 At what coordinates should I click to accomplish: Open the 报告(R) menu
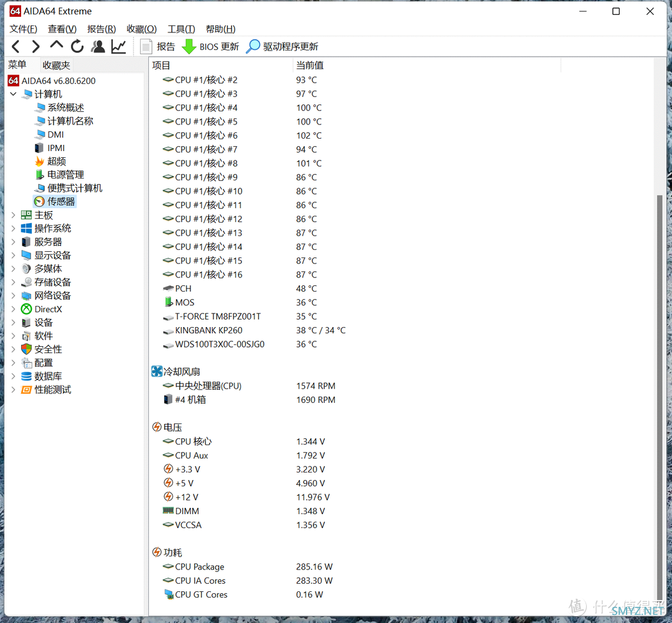[x=101, y=29]
